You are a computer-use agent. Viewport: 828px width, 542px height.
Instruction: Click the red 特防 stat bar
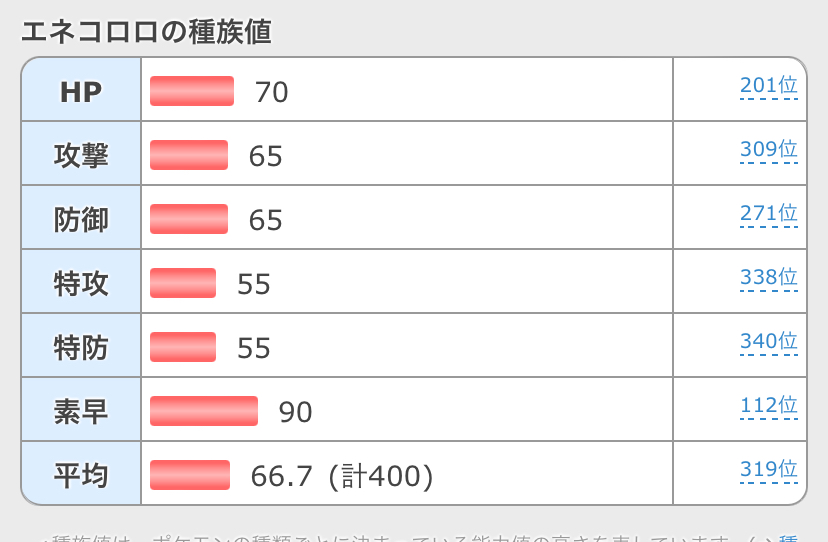coord(183,347)
